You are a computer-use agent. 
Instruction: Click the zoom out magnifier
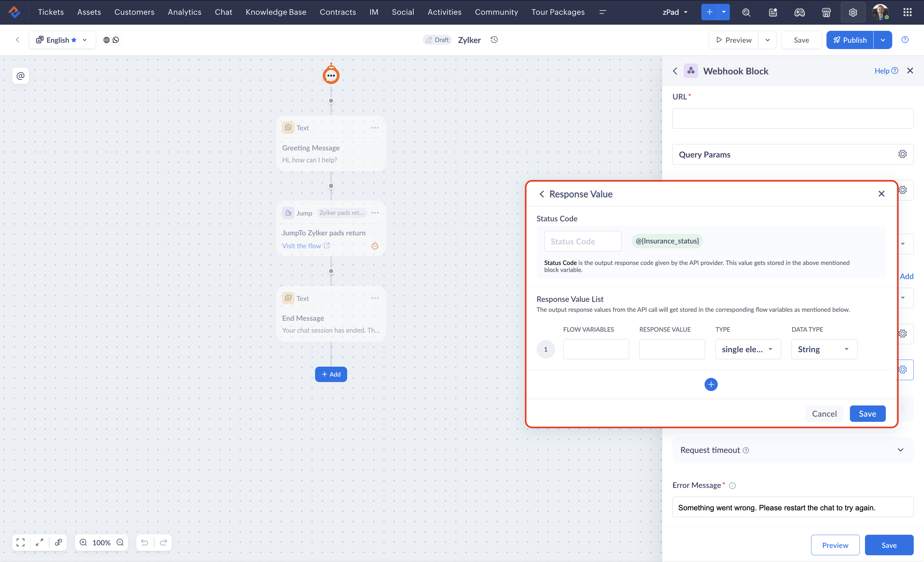[x=120, y=542]
